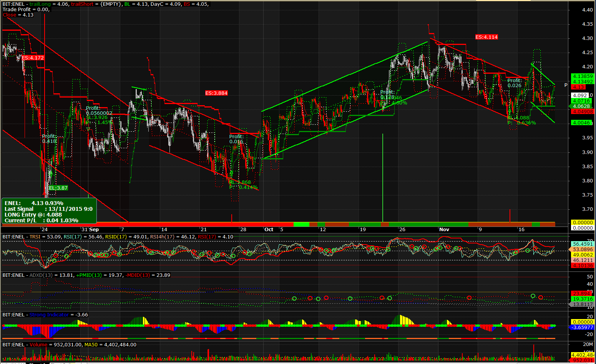596x364 pixels.
Task: Click the 4.0716 price axis tag
Action: (x=582, y=101)
